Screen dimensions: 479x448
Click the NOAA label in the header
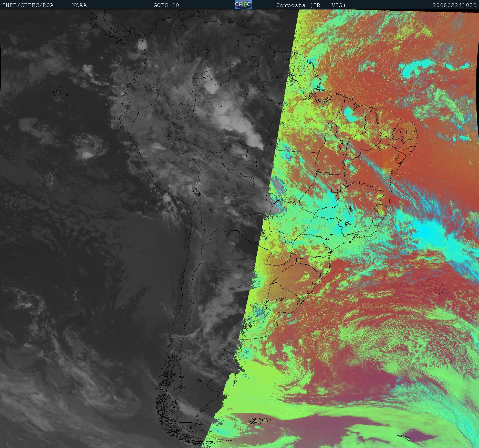79,5
